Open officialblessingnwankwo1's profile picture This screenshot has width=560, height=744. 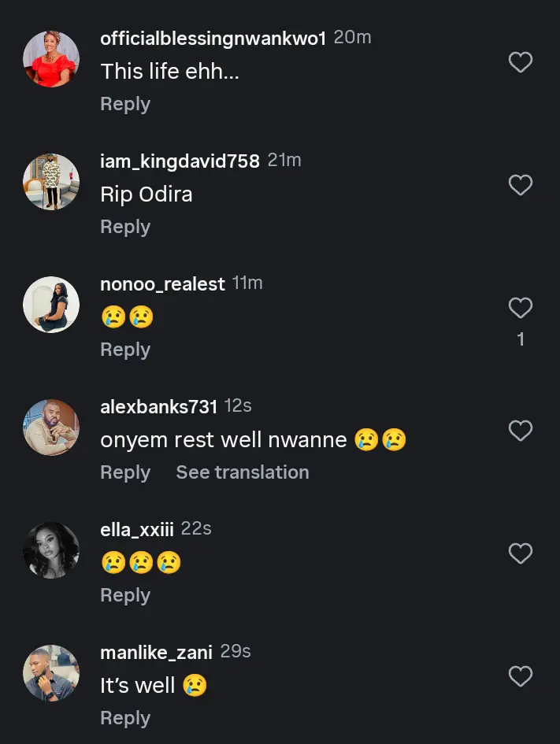51,59
